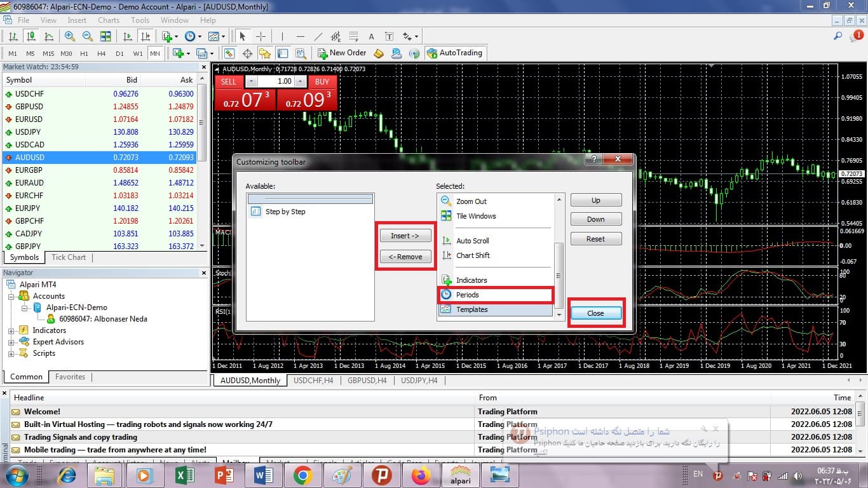The height and width of the screenshot is (488, 868).
Task: Switch chart to M15 timeframe
Action: pos(48,53)
